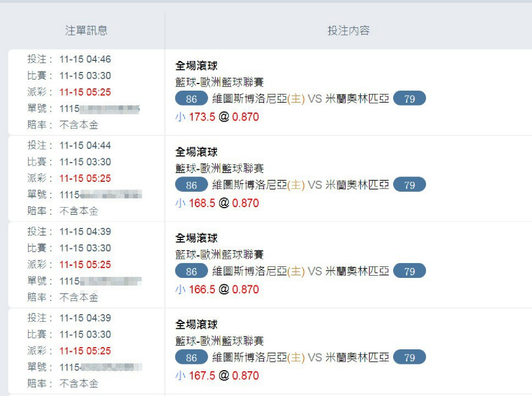Viewport: 532px width, 396px height.
Task: Select the bet line 小 166.5 @ 0.870
Action: (x=217, y=289)
